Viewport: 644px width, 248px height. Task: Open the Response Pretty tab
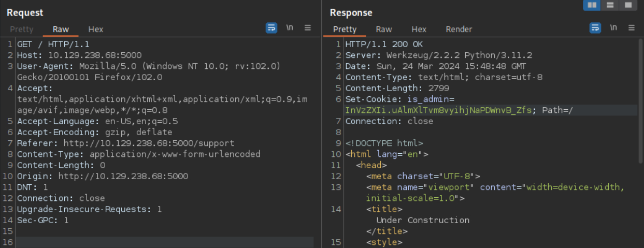pos(345,30)
